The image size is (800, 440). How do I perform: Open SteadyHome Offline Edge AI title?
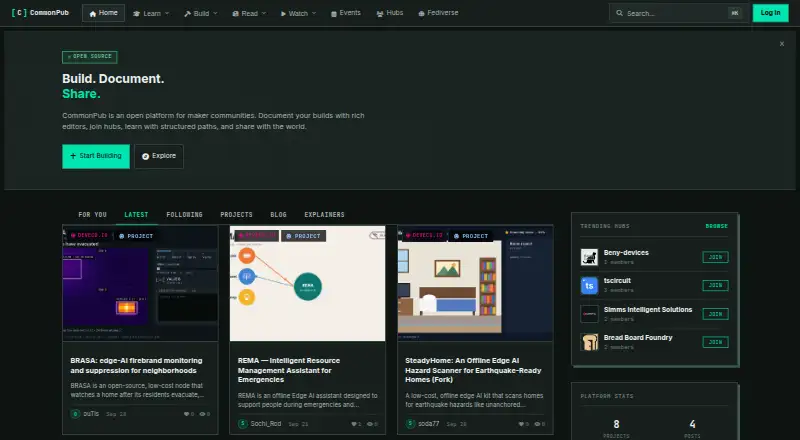tap(473, 370)
